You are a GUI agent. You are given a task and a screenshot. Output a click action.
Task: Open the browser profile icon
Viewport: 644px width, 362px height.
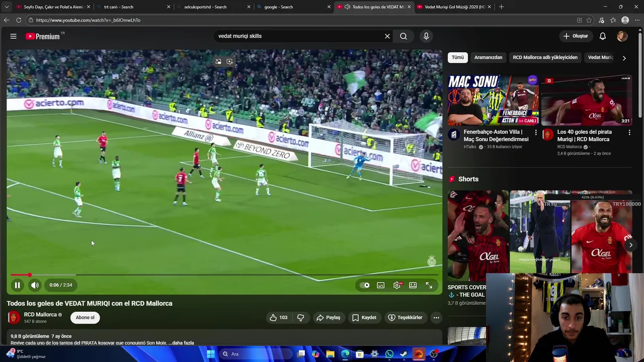(625, 20)
